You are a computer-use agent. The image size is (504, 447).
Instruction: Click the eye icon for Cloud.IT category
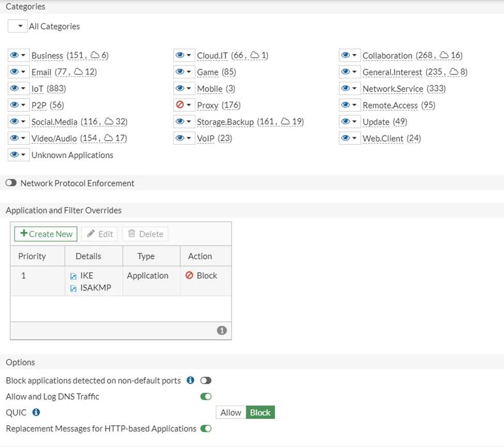pyautogui.click(x=180, y=55)
